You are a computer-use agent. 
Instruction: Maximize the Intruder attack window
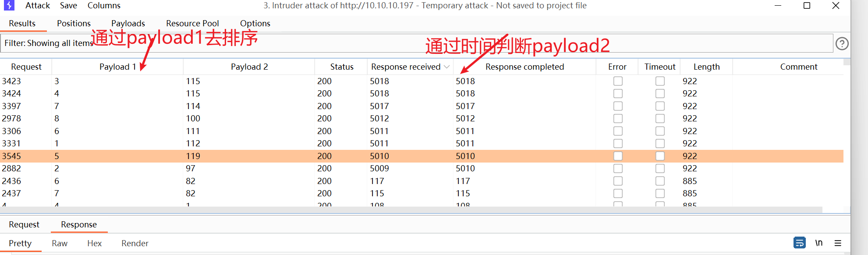coord(807,6)
